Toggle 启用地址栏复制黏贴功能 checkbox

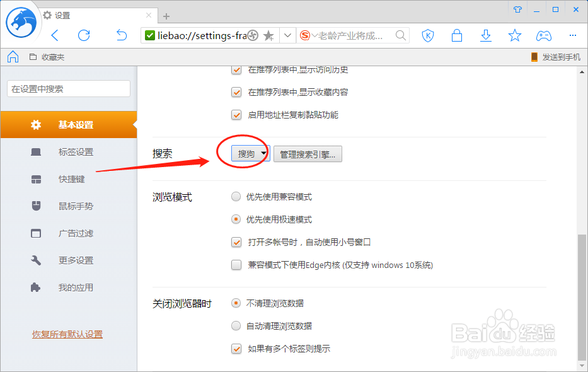point(236,115)
